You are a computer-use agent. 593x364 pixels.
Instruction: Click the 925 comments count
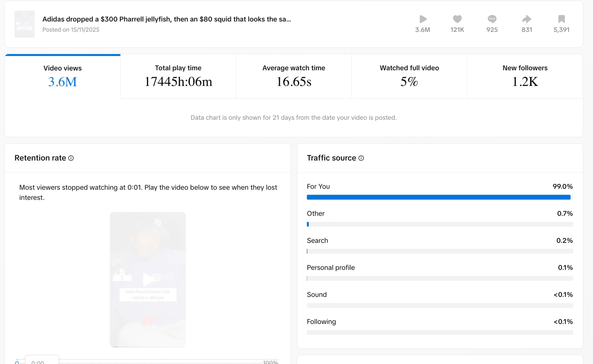tap(492, 30)
